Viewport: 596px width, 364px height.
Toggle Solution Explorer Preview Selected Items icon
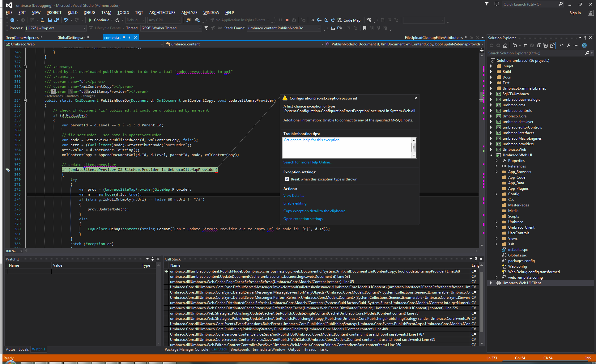(x=552, y=45)
